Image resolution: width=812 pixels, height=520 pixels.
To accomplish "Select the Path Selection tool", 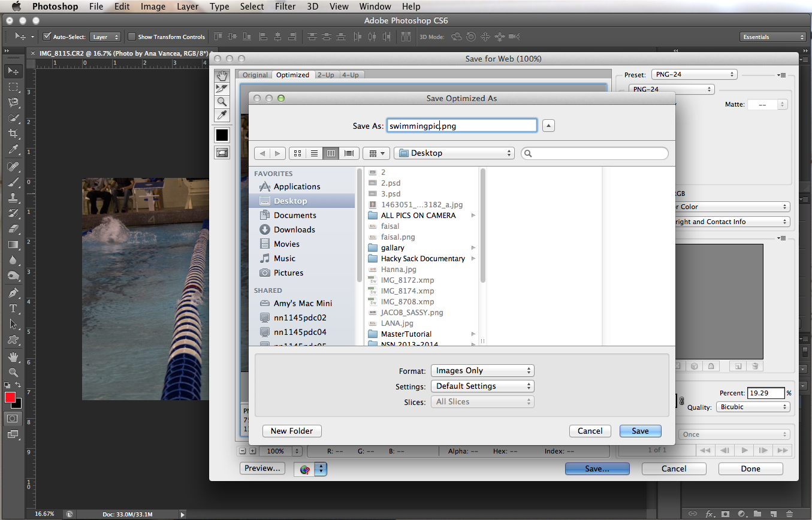I will coord(13,324).
